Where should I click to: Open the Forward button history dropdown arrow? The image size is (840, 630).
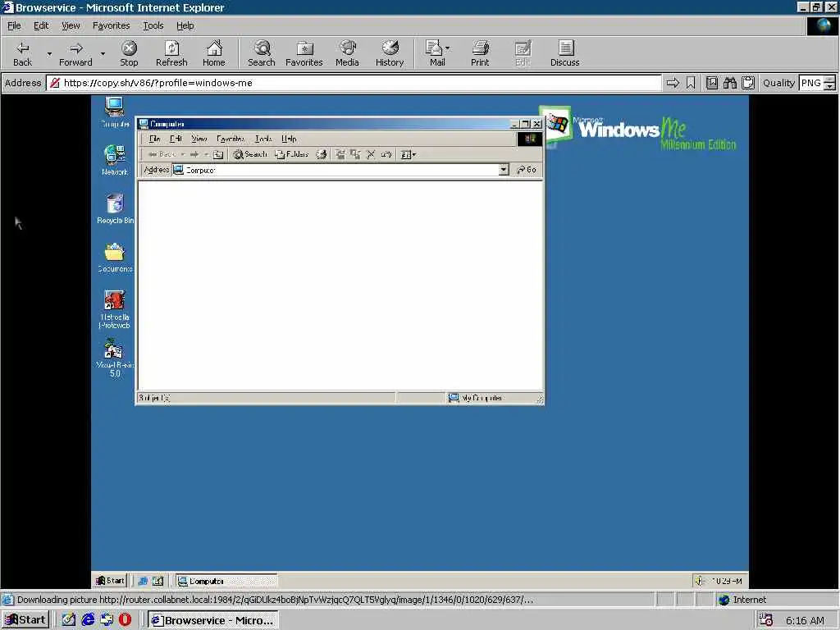(x=103, y=53)
